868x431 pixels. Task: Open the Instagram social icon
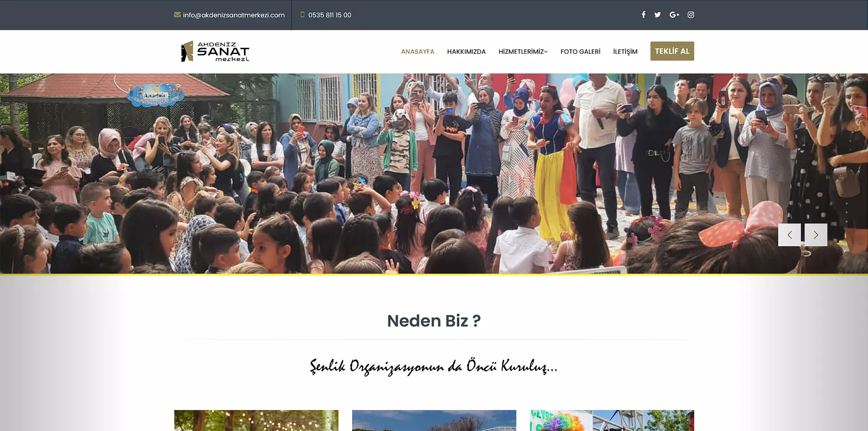click(691, 15)
